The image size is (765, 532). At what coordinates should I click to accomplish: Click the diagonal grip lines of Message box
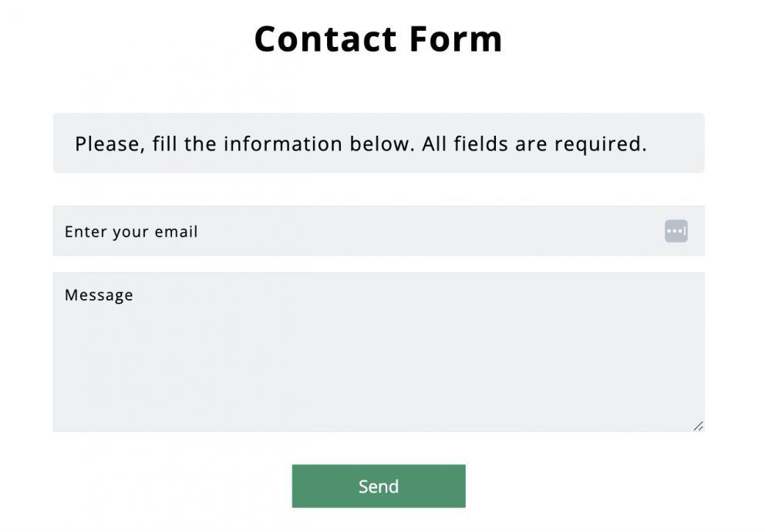698,426
